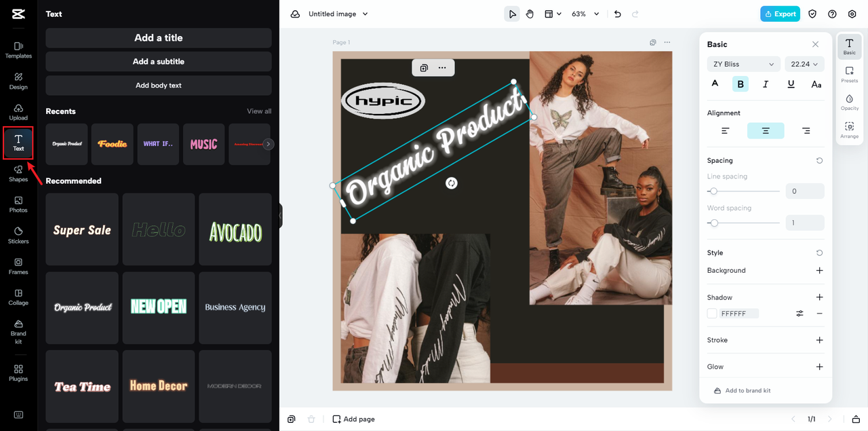The image size is (868, 431).
Task: Open the Brand kit panel
Action: tap(18, 332)
